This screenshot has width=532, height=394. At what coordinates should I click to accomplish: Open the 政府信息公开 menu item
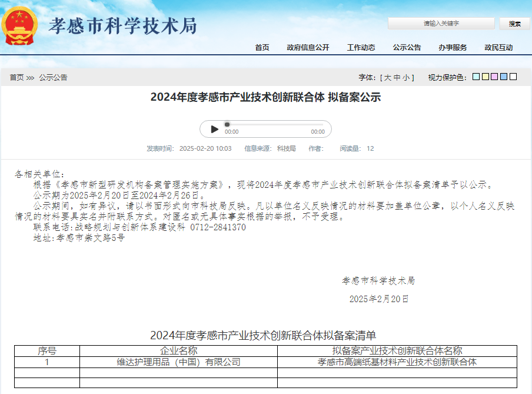coord(308,48)
